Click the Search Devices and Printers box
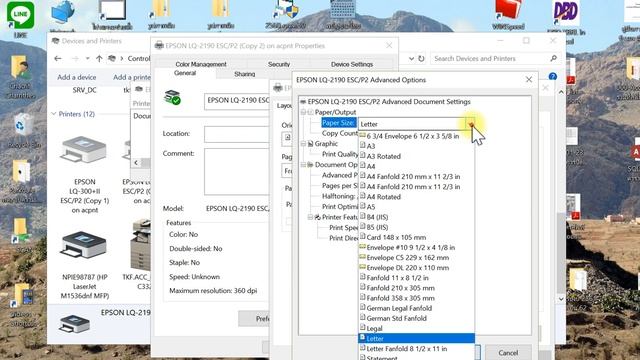Viewport: 640px width, 360px height. point(490,59)
